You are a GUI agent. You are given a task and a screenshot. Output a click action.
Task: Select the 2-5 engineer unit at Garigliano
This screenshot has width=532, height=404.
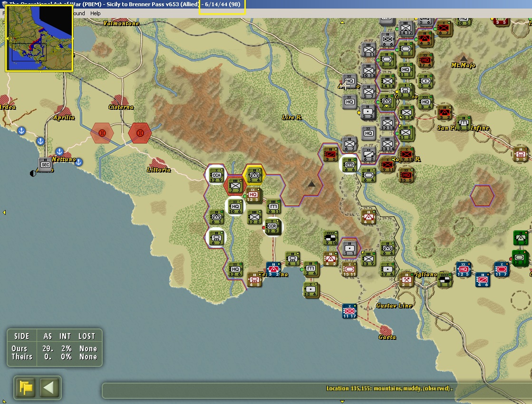click(x=406, y=280)
